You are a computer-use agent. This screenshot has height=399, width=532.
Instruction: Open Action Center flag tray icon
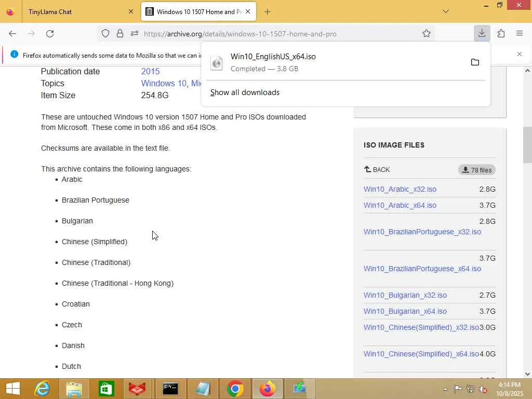(x=458, y=389)
